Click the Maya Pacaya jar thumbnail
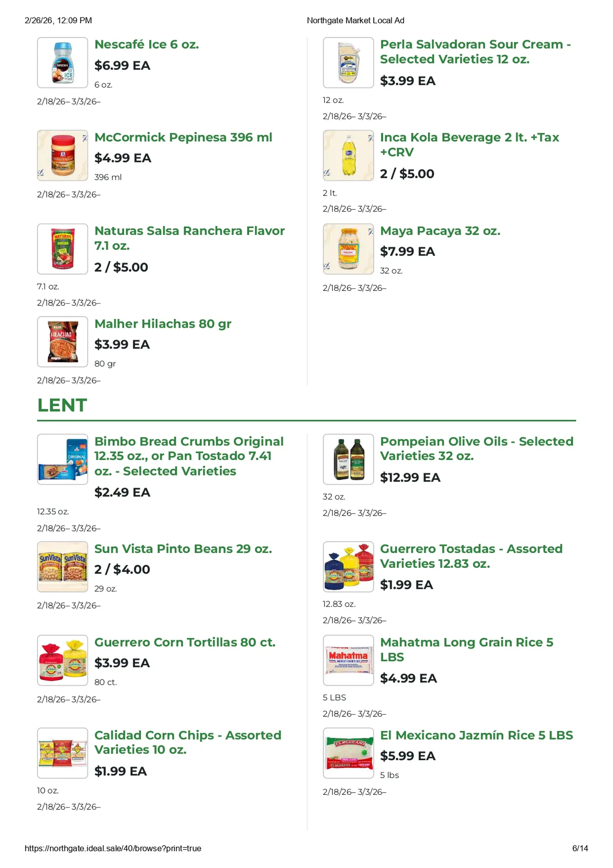The width and height of the screenshot is (613, 868). pos(348,249)
